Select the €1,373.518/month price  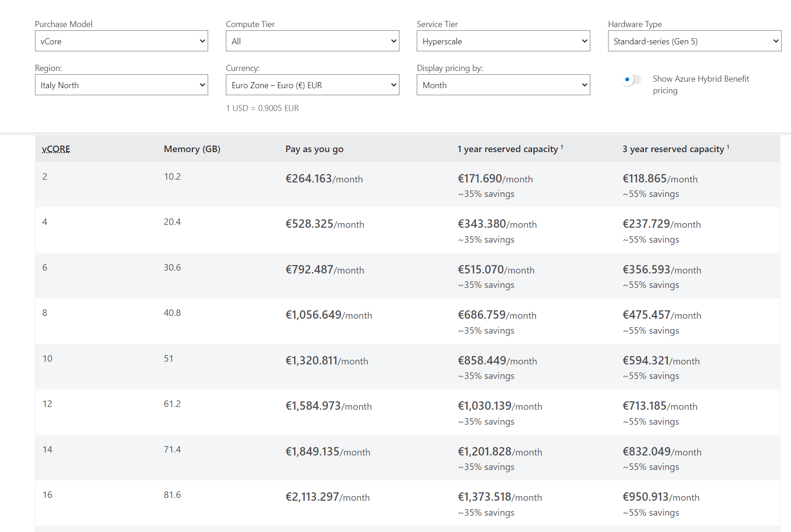coord(500,497)
